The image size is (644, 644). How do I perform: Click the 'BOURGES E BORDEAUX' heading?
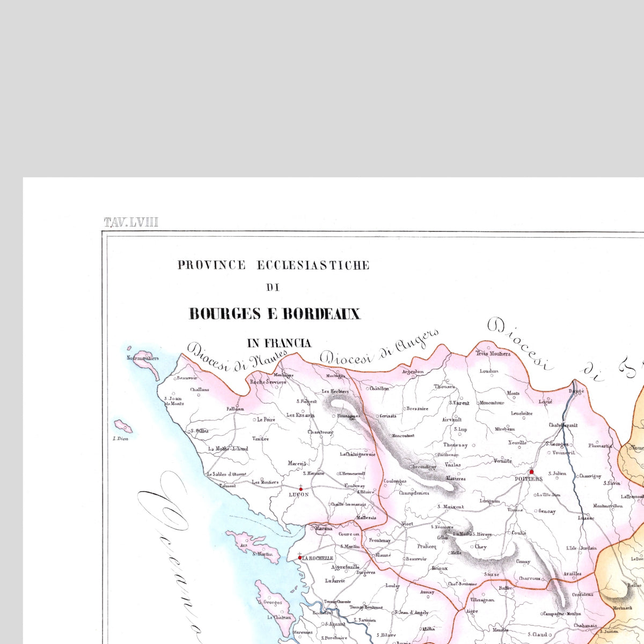[274, 314]
